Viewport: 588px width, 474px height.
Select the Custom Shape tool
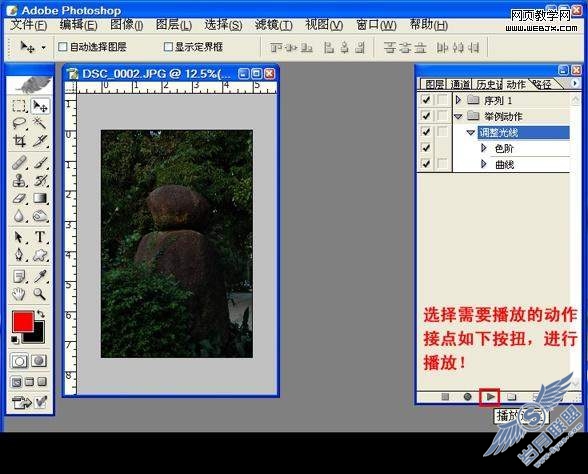tap(40, 255)
